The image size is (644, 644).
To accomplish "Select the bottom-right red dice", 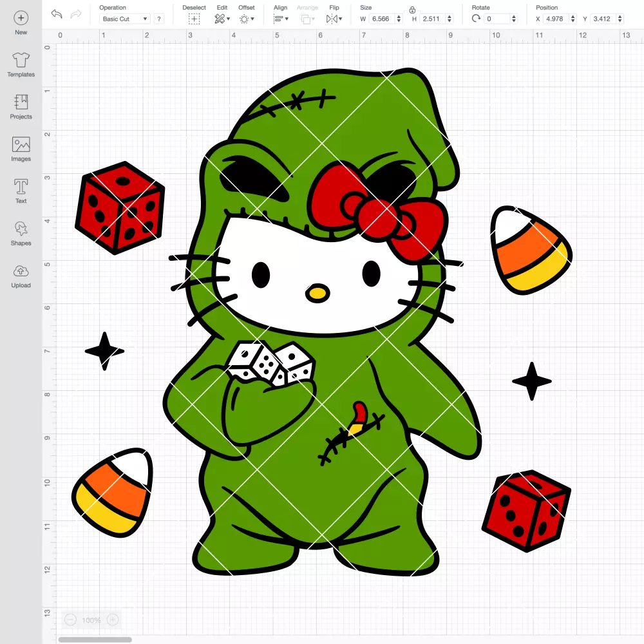I will [x=526, y=511].
